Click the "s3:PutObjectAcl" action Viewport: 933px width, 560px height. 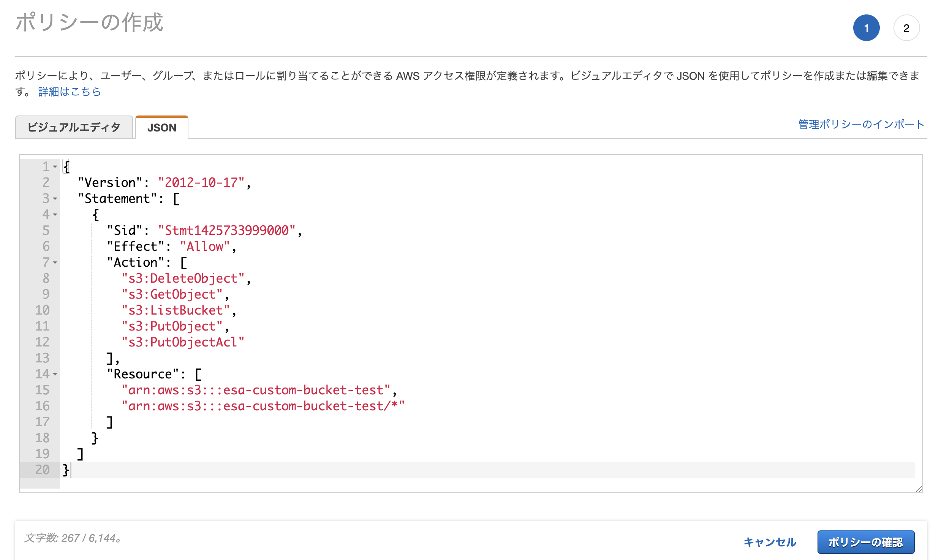pyautogui.click(x=183, y=342)
